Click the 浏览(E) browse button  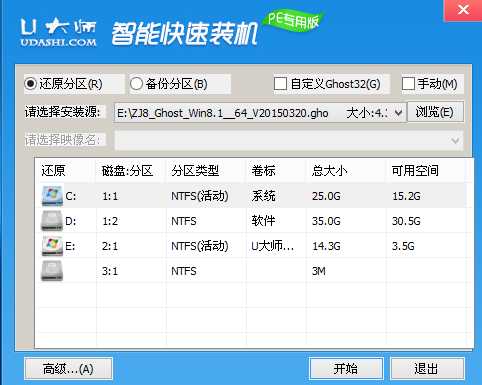click(435, 112)
